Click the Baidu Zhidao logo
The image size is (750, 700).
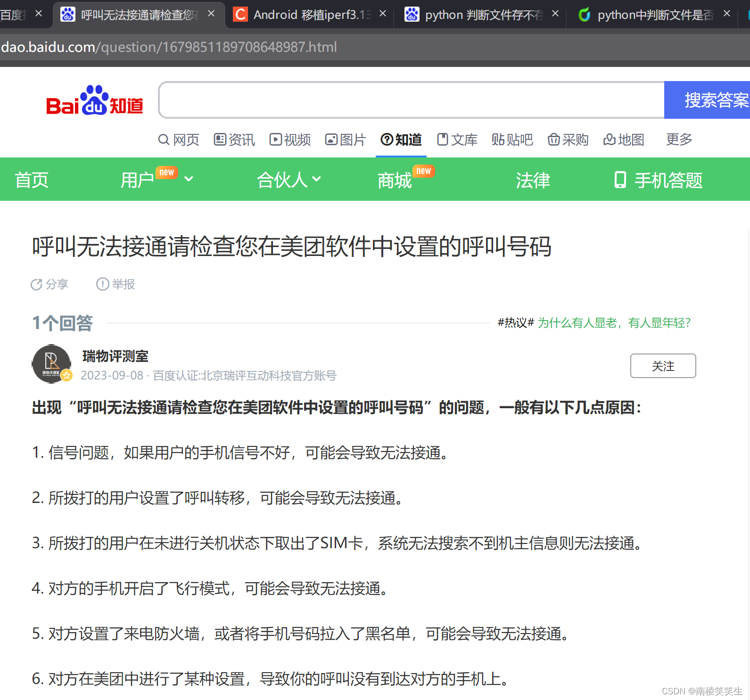click(95, 100)
